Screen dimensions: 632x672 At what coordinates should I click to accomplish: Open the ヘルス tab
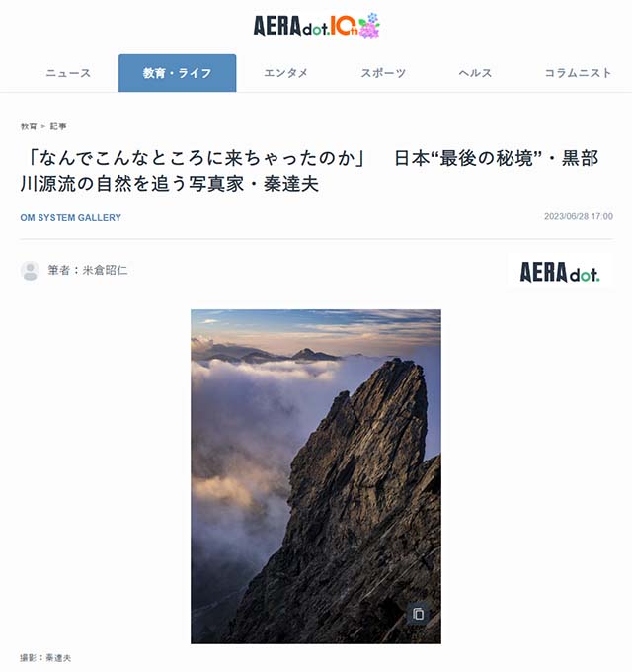click(475, 73)
